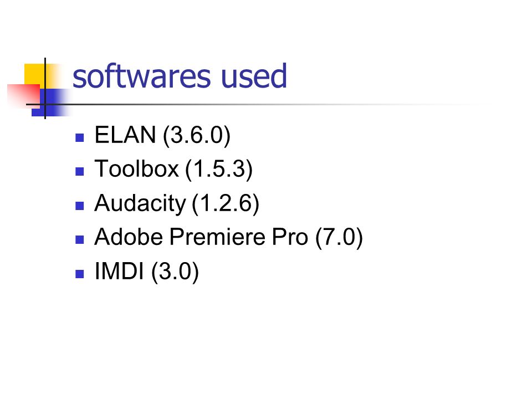Select the IMDI list entry text
Image resolution: width=532 pixels, height=399 pixels.
point(119,271)
